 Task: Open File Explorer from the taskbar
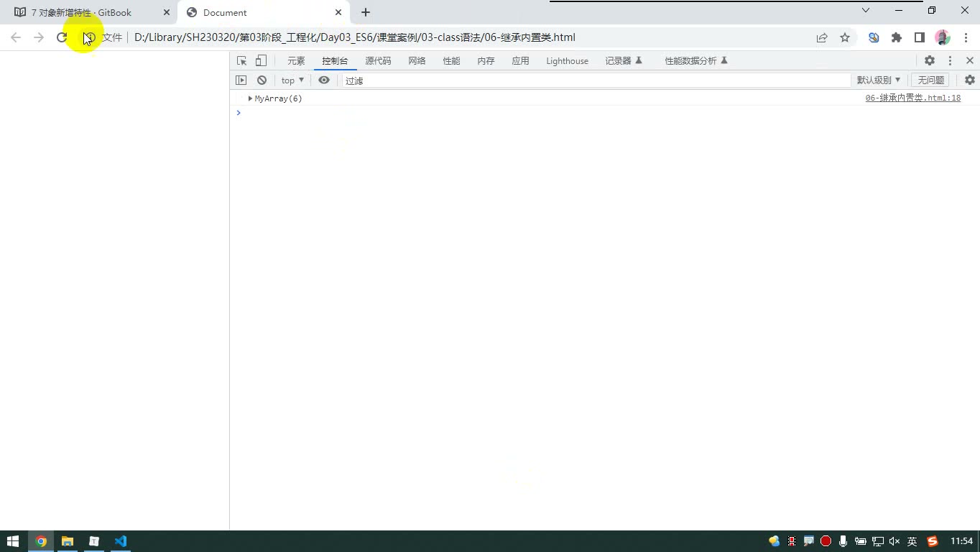click(x=68, y=541)
